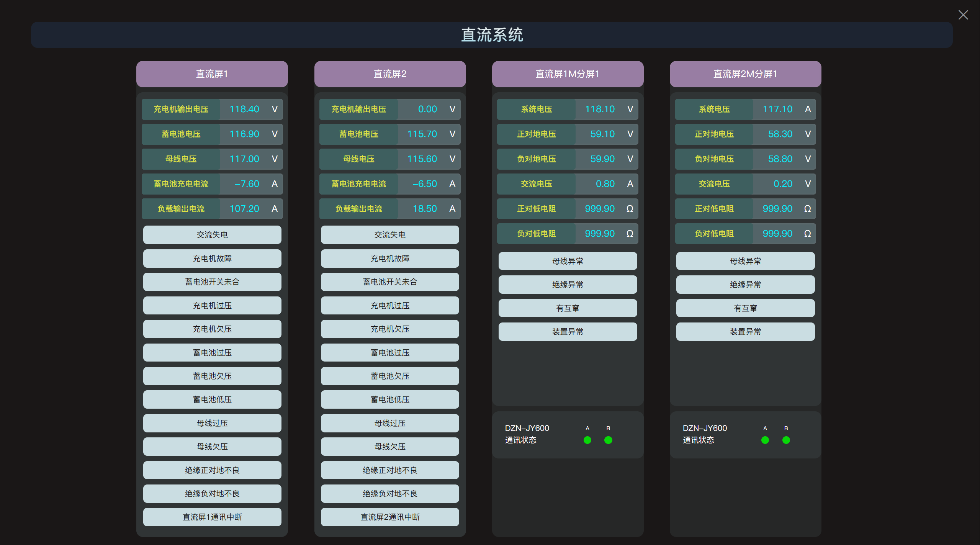Click 有互窜 in 直流屏2M分屏1
This screenshot has width=980, height=545.
click(745, 308)
